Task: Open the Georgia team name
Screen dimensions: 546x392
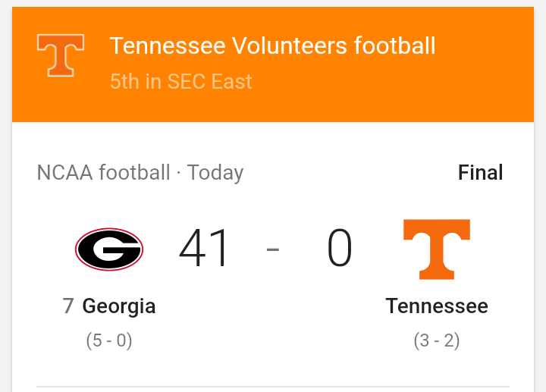Action: click(x=119, y=306)
